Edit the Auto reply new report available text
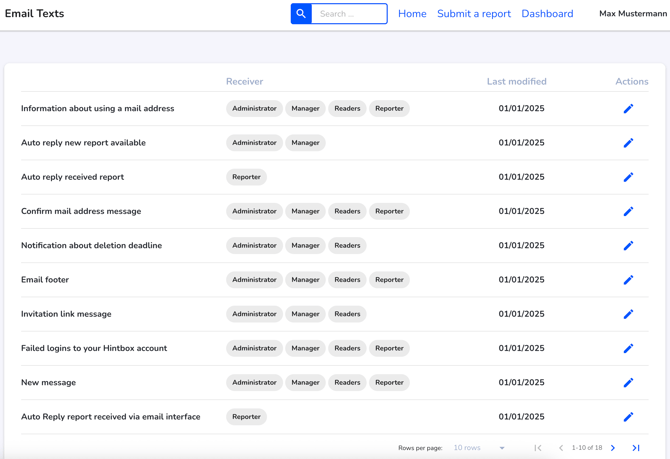 tap(628, 143)
